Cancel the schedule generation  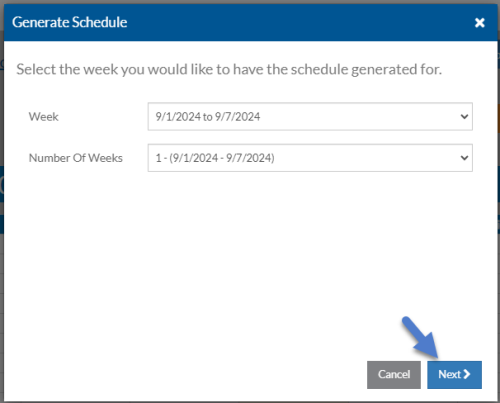tap(394, 375)
